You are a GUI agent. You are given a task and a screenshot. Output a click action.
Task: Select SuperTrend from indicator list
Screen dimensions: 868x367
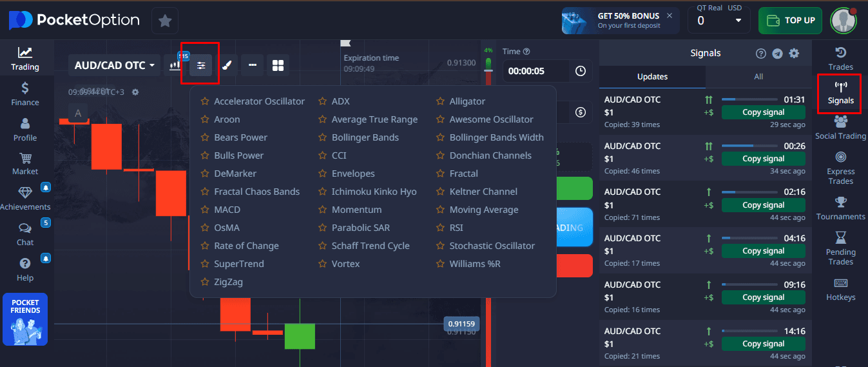[x=239, y=264]
